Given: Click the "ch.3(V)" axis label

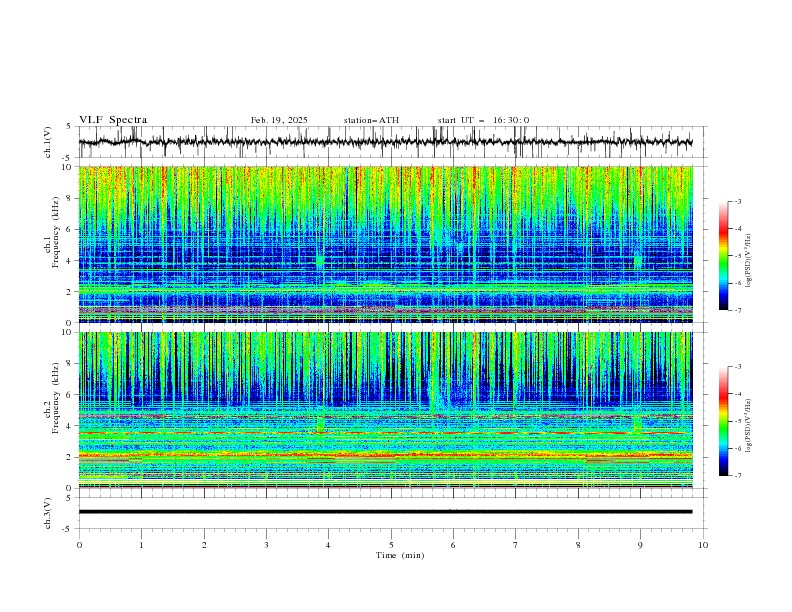Looking at the screenshot, I should point(47,513).
